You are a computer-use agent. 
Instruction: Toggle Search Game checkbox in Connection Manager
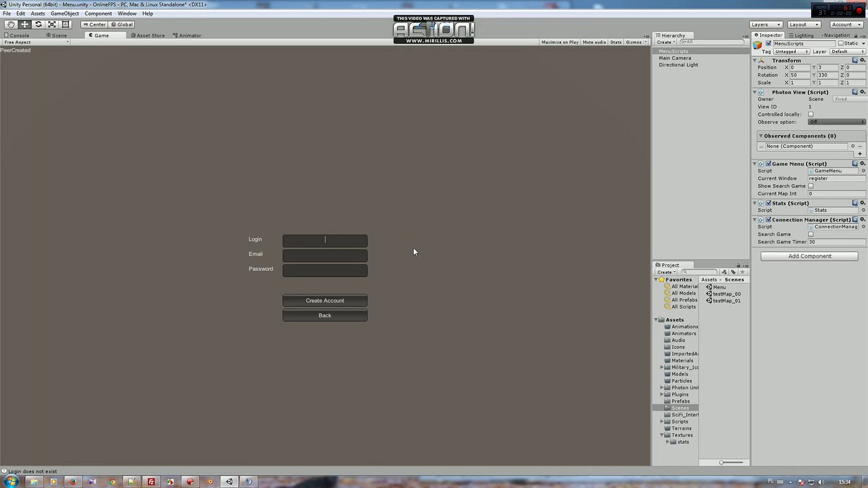811,235
